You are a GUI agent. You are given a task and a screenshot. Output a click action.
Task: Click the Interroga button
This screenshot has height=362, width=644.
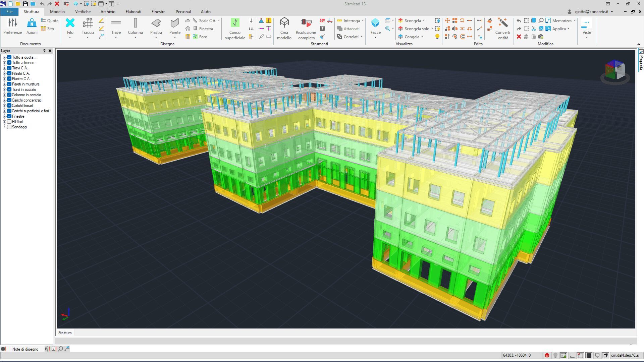tap(351, 20)
